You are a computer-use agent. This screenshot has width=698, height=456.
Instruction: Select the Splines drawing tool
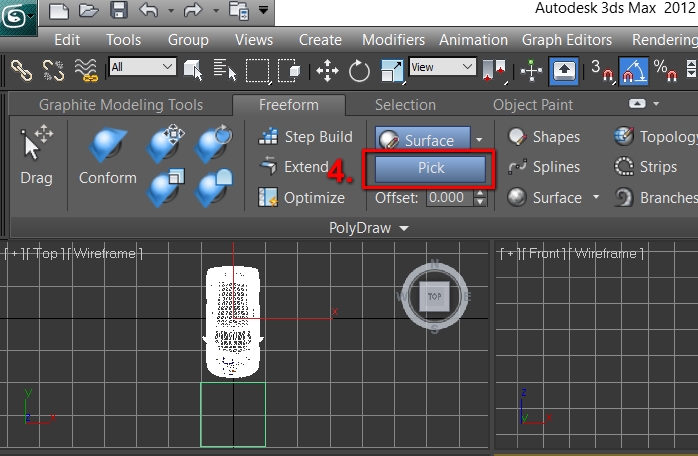tap(544, 167)
